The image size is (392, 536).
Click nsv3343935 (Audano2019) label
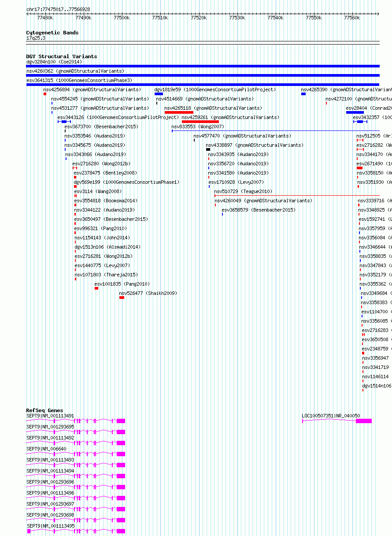pos(238,154)
